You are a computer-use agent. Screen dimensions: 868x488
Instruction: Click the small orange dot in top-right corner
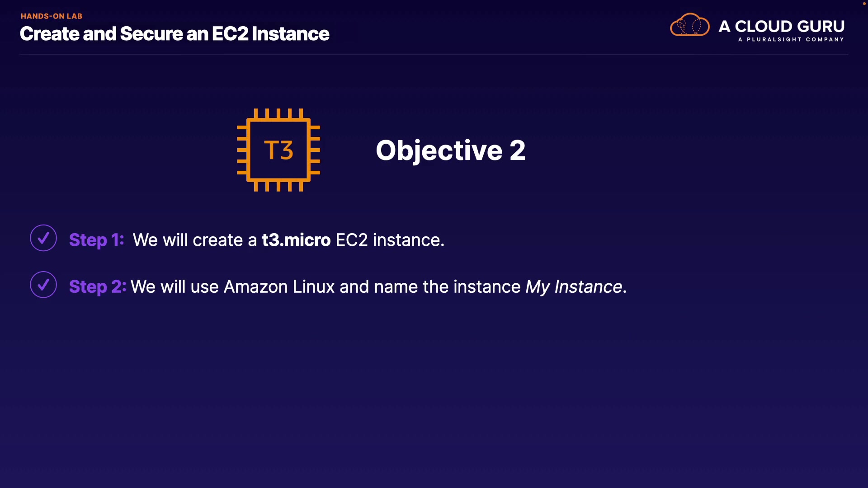tap(864, 4)
